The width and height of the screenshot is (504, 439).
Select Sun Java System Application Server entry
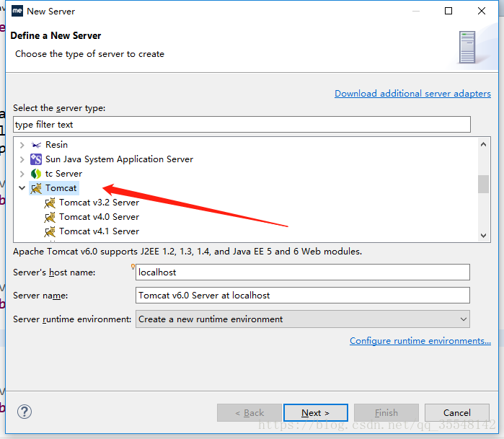coord(119,159)
